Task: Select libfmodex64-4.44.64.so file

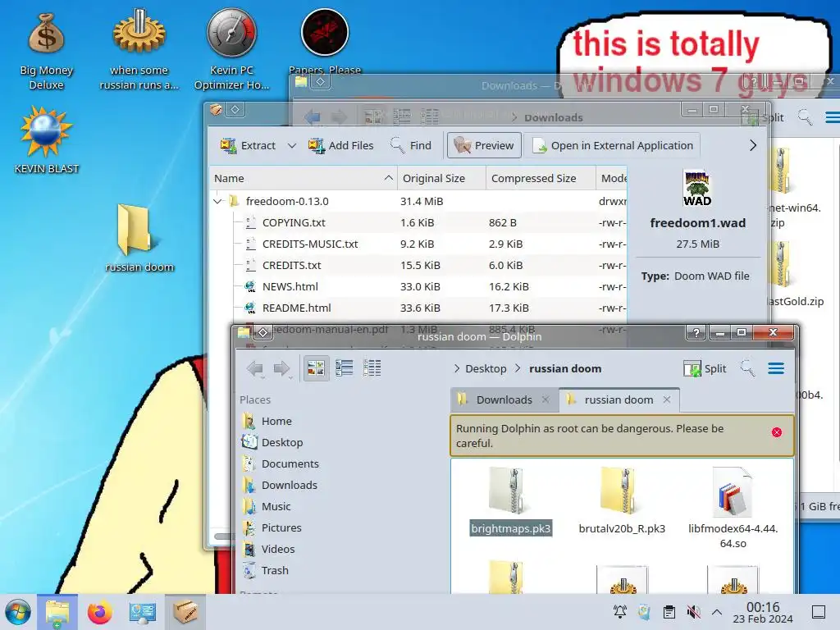Action: (x=733, y=508)
